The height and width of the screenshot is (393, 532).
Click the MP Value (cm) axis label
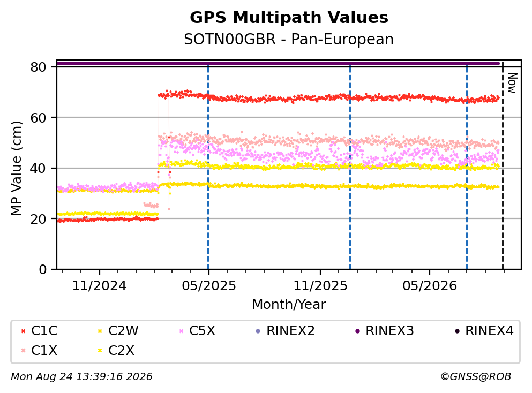click(16, 168)
